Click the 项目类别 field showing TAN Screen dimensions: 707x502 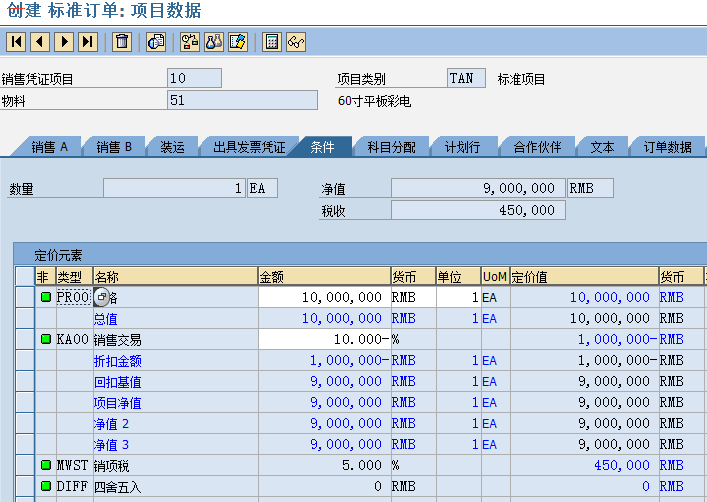(x=467, y=78)
